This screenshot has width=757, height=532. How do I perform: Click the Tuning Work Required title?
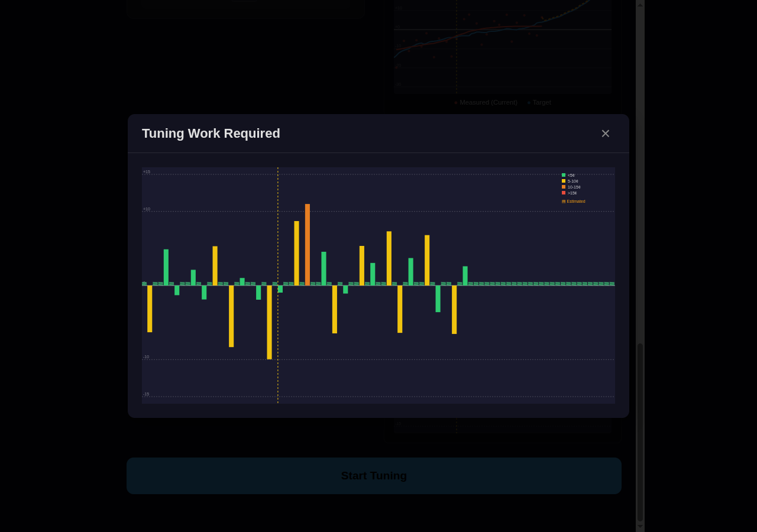coord(211,134)
